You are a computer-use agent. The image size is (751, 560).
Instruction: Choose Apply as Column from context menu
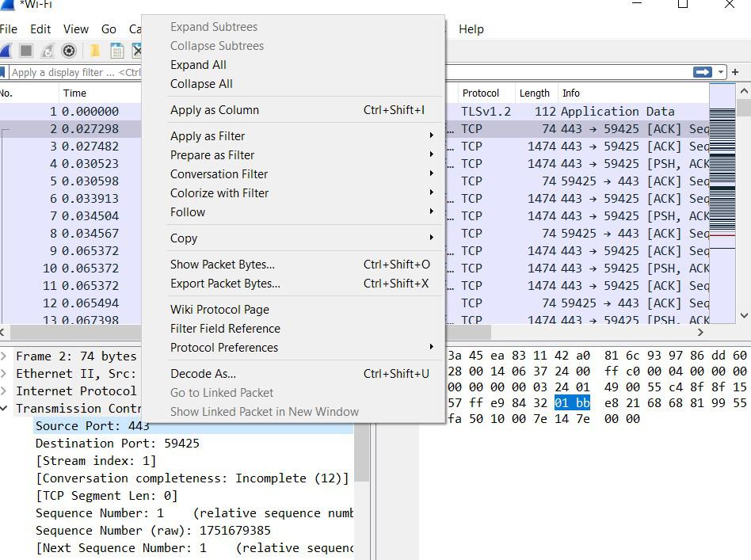(215, 110)
